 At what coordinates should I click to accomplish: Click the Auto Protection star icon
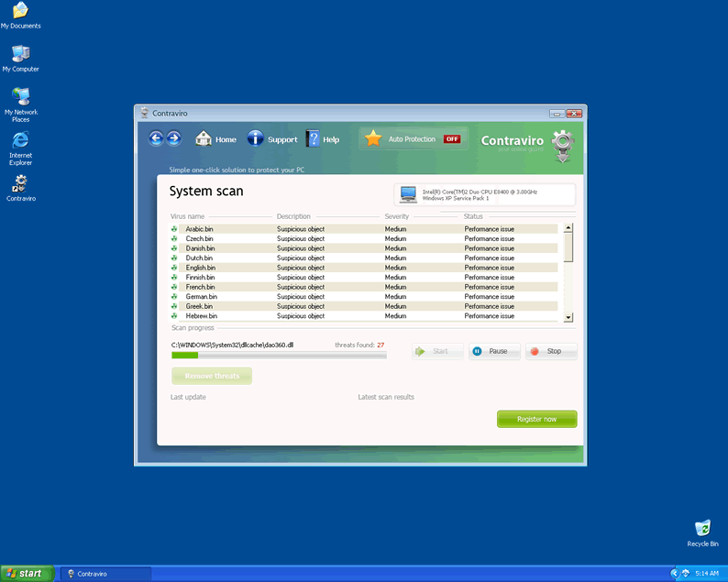372,139
